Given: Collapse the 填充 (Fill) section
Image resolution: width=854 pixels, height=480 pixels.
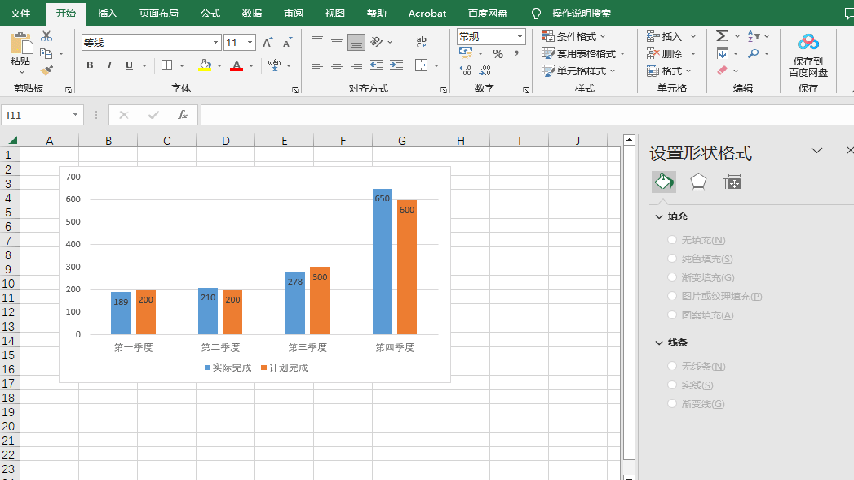Looking at the screenshot, I should 659,216.
